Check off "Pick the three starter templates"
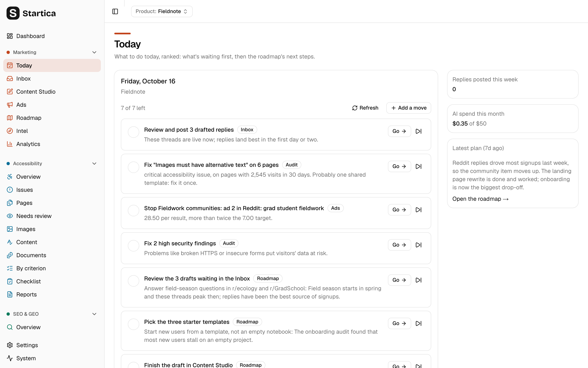Image resolution: width=588 pixels, height=368 pixels. (x=133, y=324)
